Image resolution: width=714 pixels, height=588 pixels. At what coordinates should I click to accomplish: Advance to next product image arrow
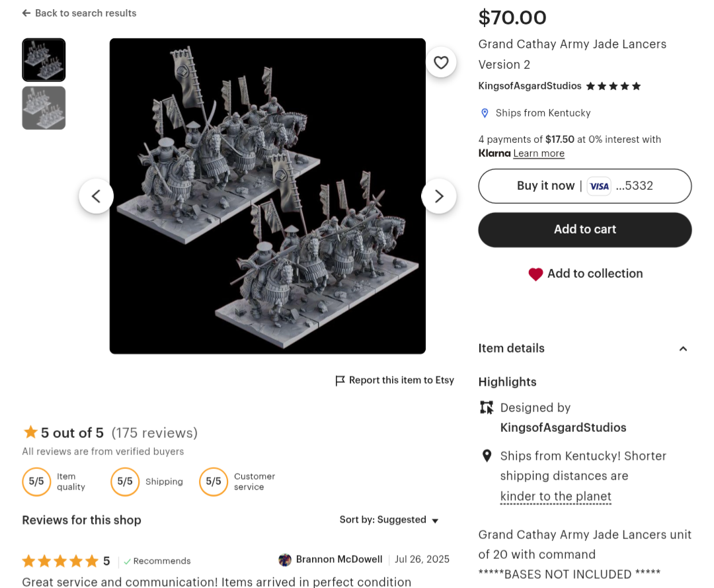pos(439,196)
